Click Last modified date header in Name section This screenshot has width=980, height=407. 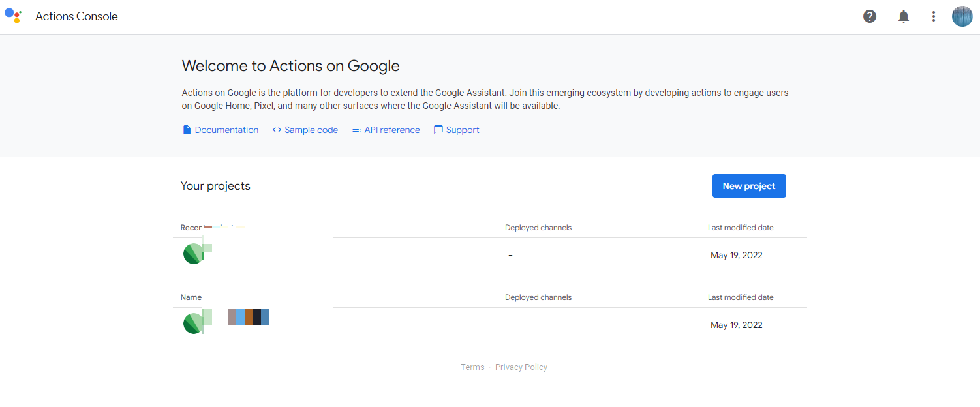pos(741,297)
